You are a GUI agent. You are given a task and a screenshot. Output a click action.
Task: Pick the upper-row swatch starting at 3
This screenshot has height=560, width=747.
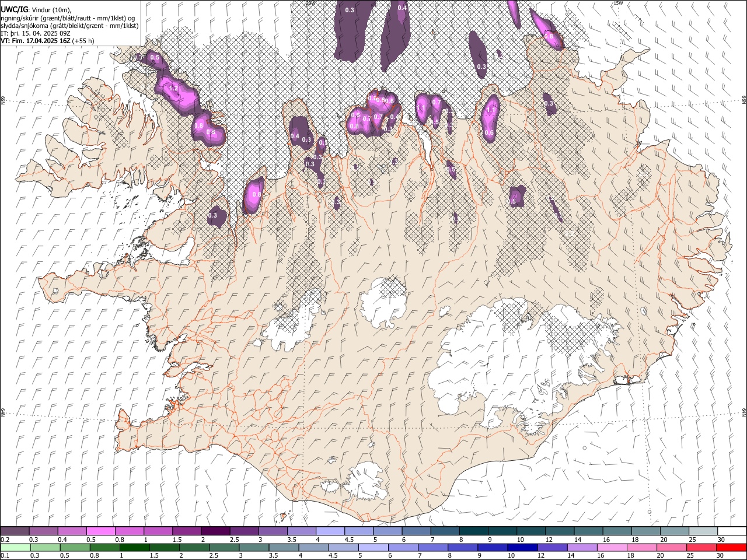(273, 531)
